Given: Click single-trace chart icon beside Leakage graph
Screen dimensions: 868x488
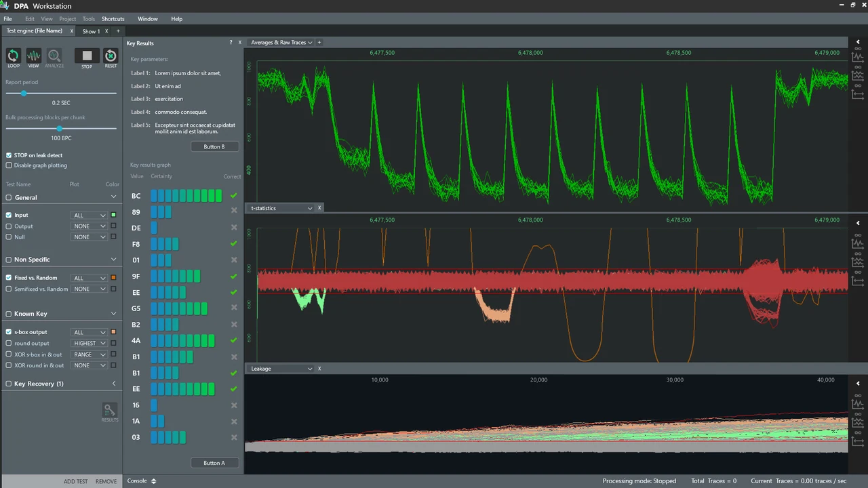Looking at the screenshot, I should pyautogui.click(x=858, y=404).
